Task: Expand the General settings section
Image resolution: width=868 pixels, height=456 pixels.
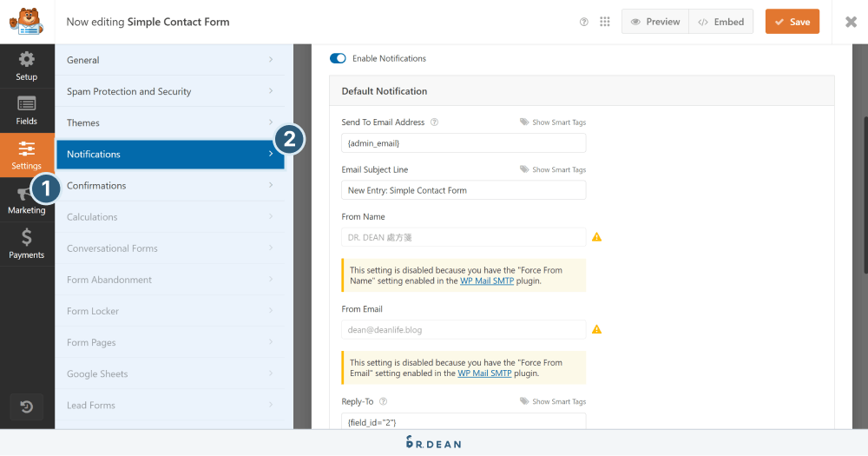Action: [170, 60]
